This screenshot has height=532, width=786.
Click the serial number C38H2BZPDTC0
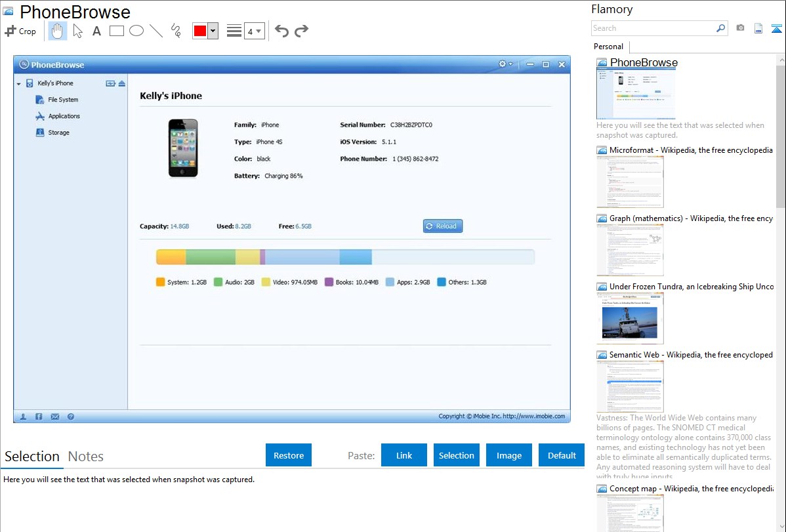411,125
